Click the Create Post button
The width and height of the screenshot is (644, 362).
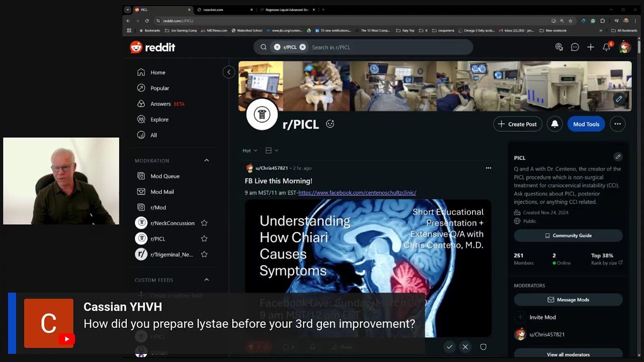[517, 124]
